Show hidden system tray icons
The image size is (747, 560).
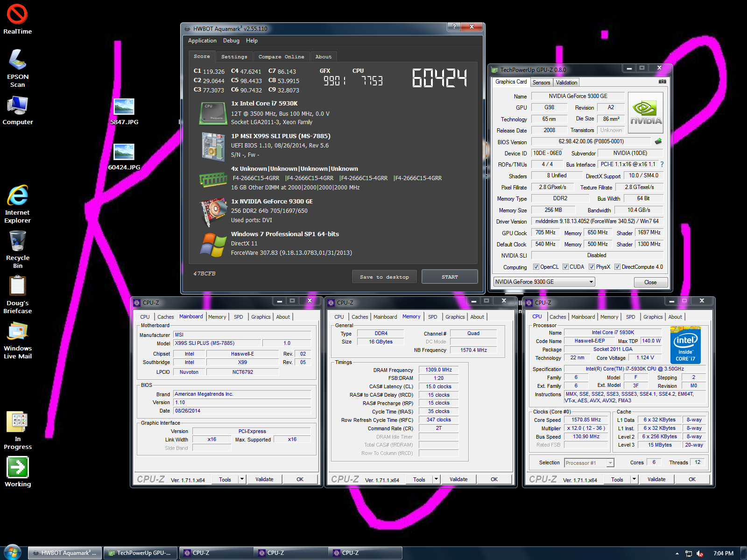[x=677, y=553]
